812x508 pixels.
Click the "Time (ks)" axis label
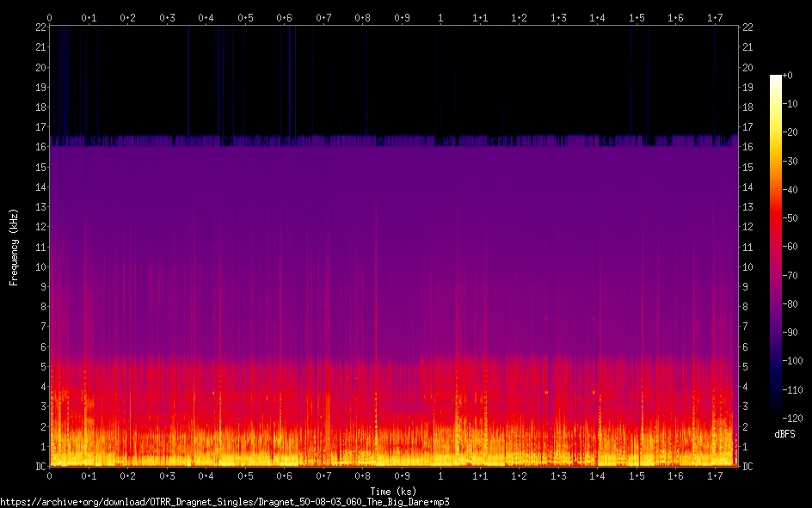coord(393,492)
